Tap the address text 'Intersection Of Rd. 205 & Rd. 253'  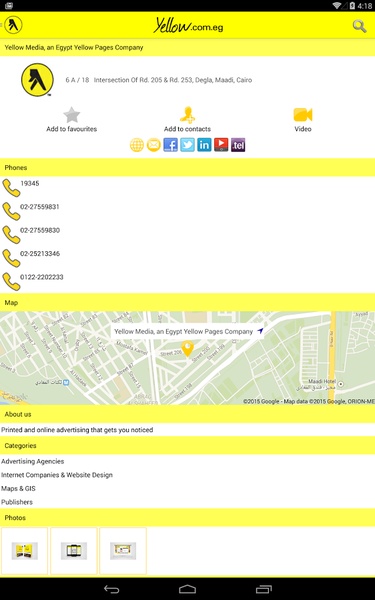(143, 80)
